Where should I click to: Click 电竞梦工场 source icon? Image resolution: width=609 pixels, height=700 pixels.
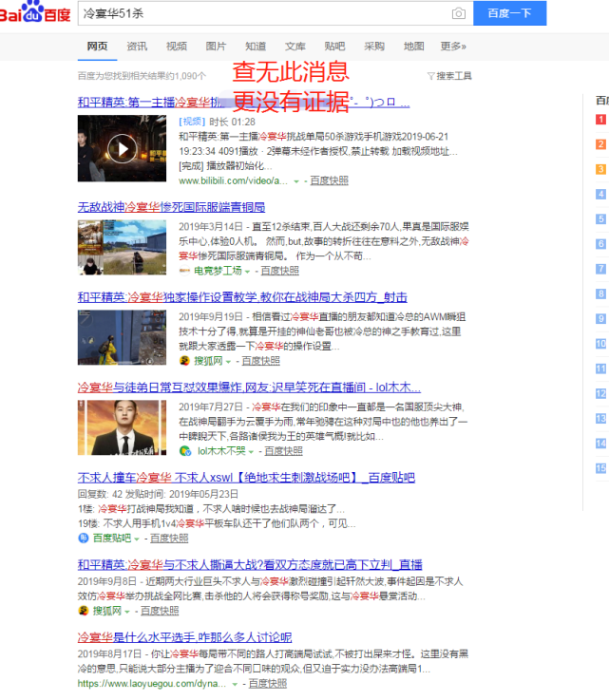[x=184, y=271]
